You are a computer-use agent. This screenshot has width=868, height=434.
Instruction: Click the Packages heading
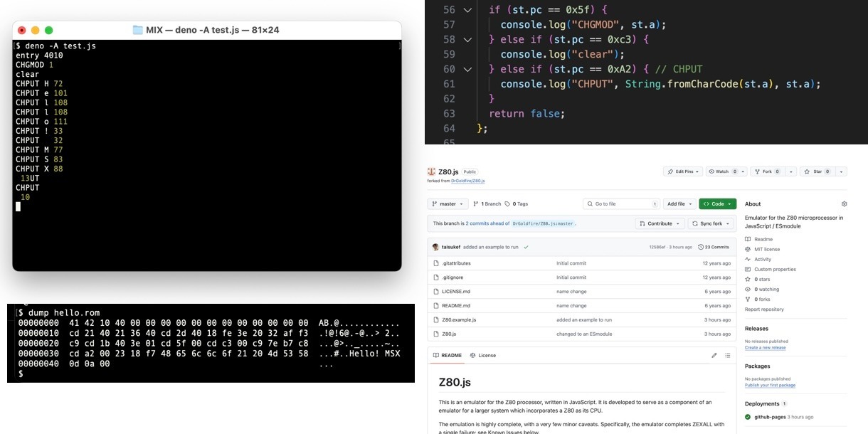click(758, 366)
